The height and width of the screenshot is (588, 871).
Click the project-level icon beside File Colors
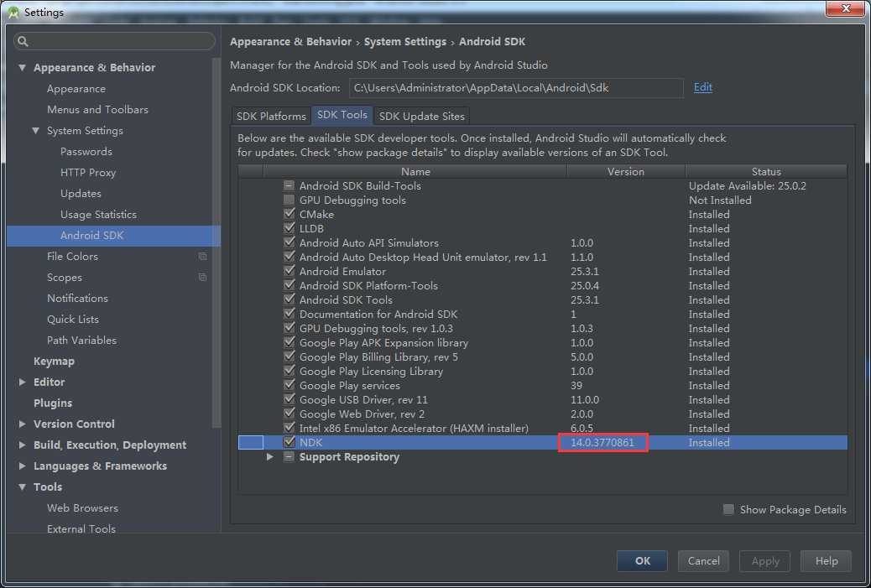[x=203, y=257]
